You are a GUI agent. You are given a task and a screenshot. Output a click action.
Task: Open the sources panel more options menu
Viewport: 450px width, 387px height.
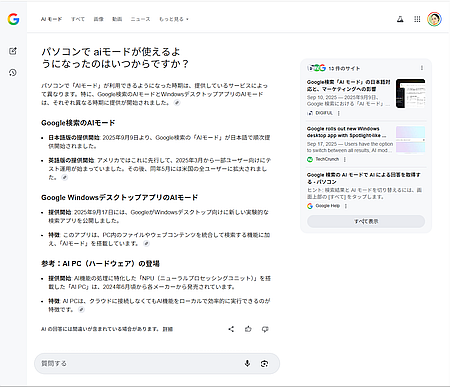[x=422, y=68]
